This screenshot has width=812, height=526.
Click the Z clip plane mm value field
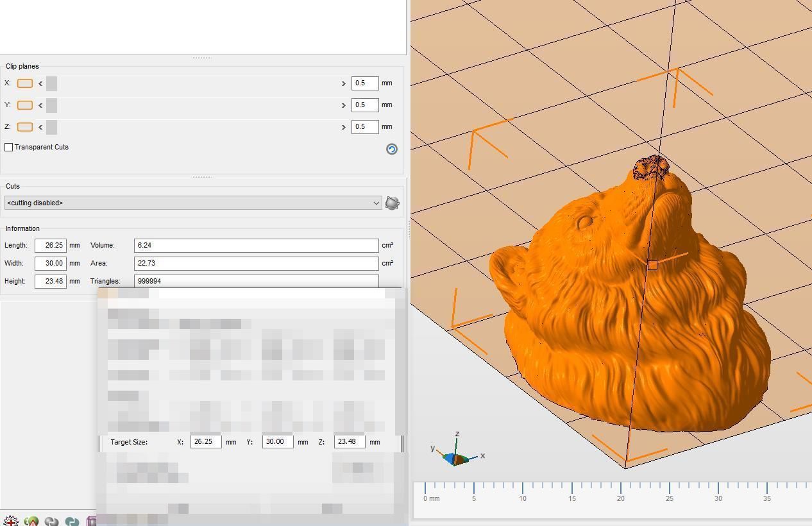[x=365, y=127]
